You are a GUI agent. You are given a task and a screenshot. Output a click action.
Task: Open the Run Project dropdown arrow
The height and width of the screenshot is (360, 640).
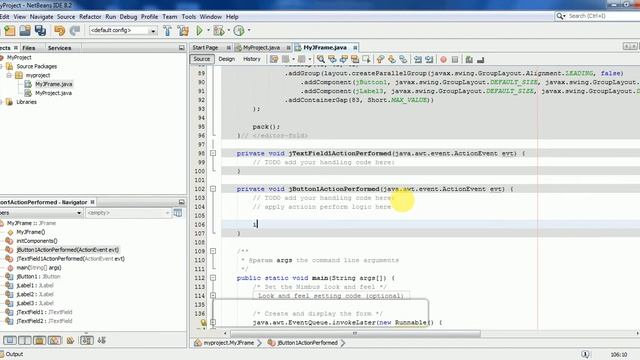click(208, 31)
